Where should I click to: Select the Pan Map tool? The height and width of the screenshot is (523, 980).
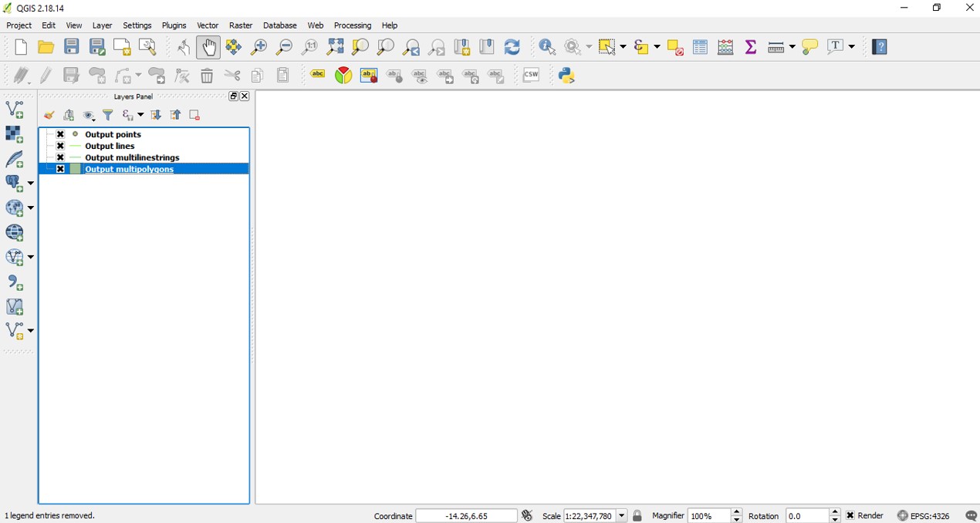[x=209, y=46]
